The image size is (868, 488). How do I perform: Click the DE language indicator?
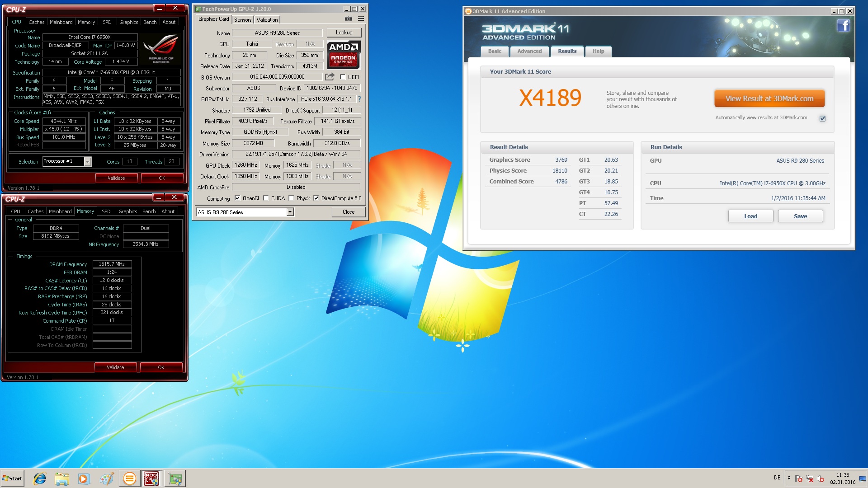(x=777, y=478)
